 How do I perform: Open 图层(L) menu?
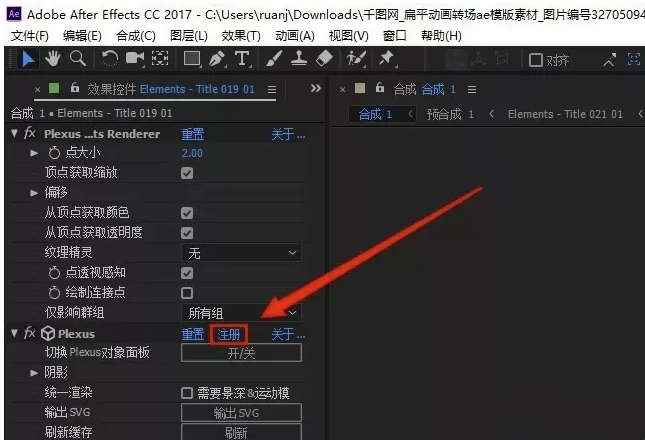click(x=189, y=36)
